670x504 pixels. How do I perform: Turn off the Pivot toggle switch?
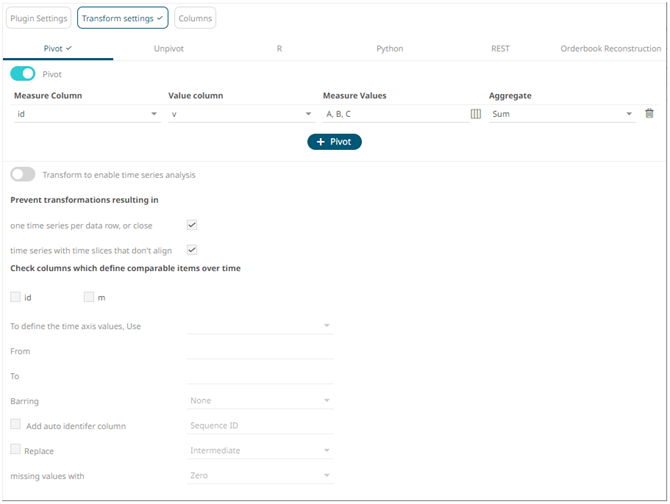coord(23,74)
